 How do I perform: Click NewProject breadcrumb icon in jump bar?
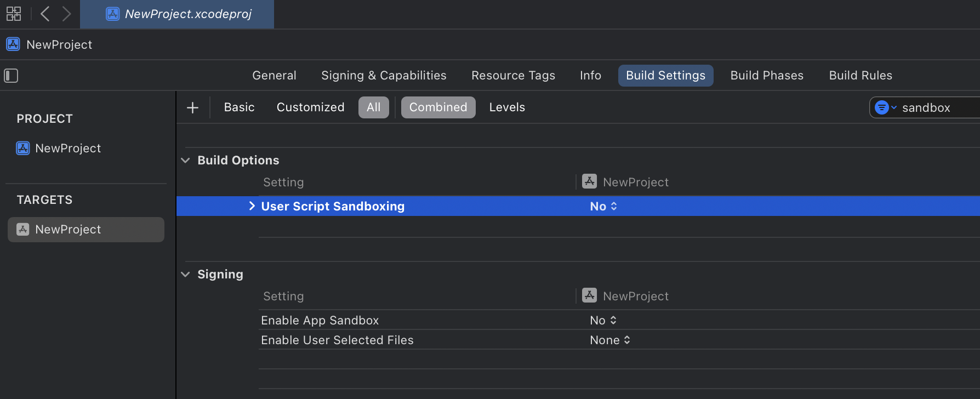pyautogui.click(x=13, y=44)
